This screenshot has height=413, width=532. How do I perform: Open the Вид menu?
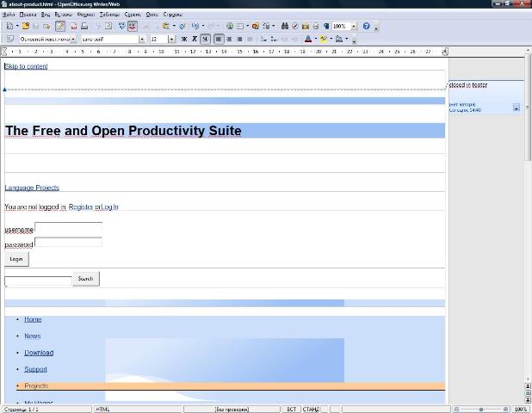click(46, 15)
